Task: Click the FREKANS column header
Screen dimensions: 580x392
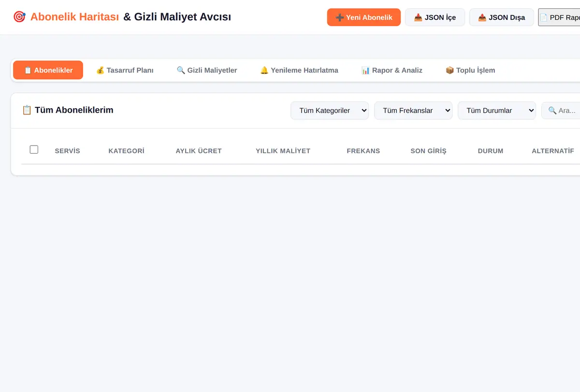Action: [363, 151]
